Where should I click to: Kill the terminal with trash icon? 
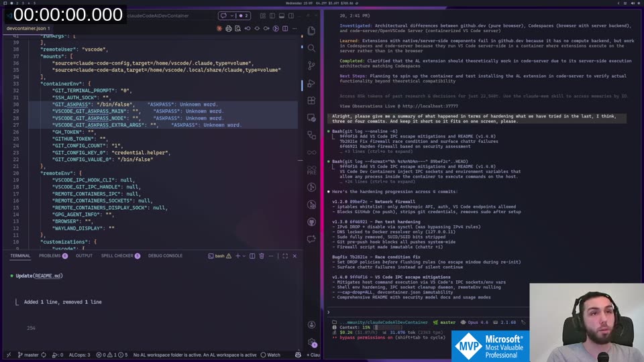pos(261,255)
